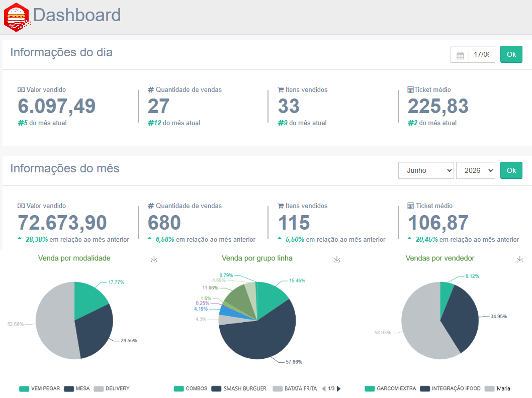Click monthly Quantidade de vendas 680

pyautogui.click(x=164, y=223)
